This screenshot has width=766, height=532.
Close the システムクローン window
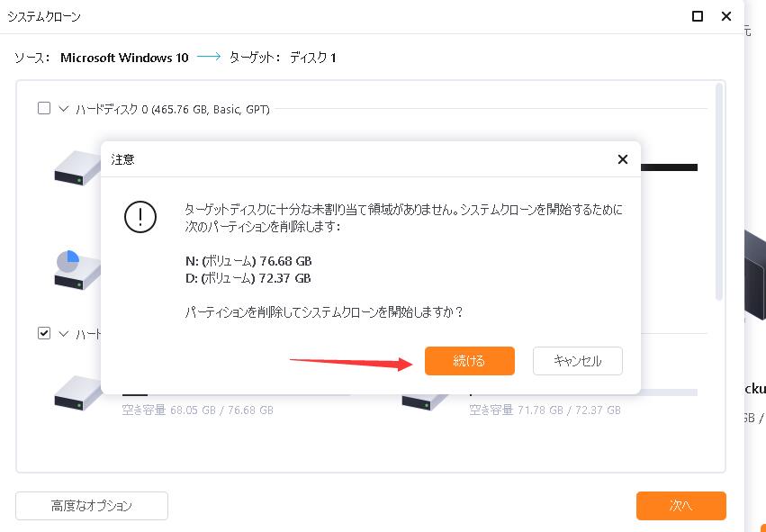[x=726, y=16]
